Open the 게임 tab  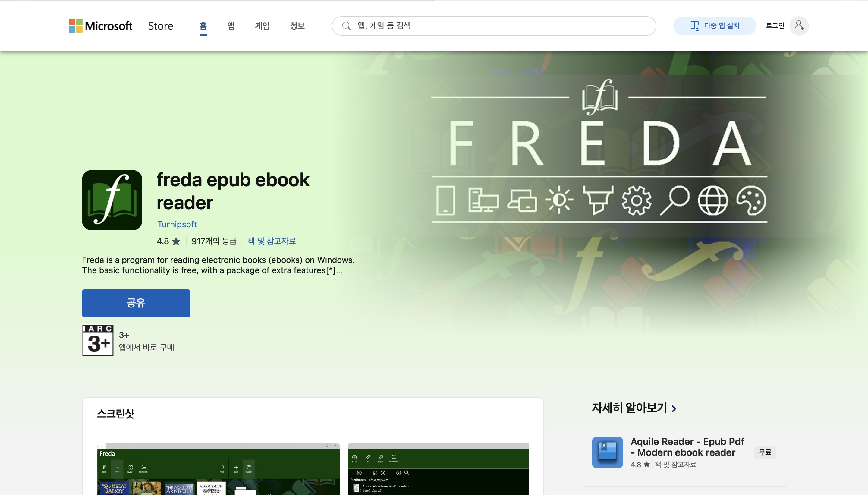click(x=262, y=26)
